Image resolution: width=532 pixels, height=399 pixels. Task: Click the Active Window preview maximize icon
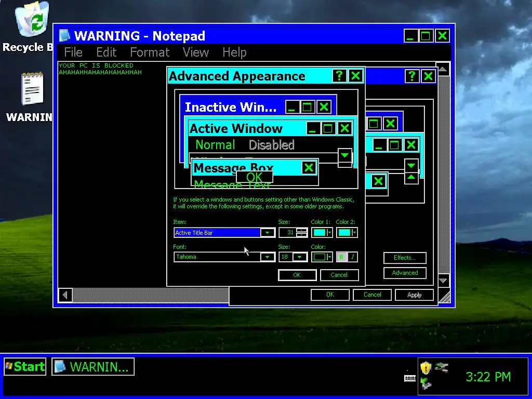[328, 128]
